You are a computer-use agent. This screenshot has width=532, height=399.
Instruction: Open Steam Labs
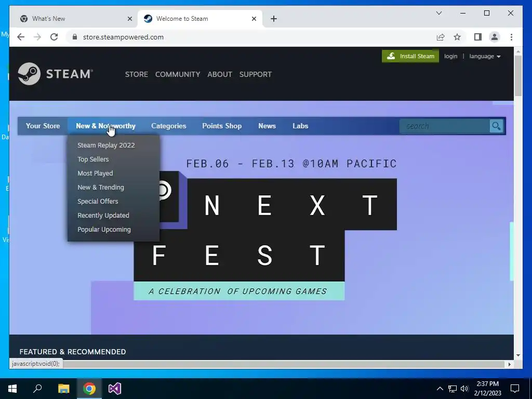tap(300, 126)
